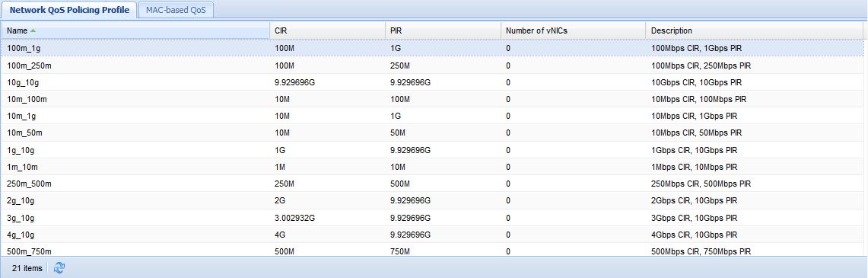Click the 750M PIR value
The height and width of the screenshot is (278, 868).
399,251
